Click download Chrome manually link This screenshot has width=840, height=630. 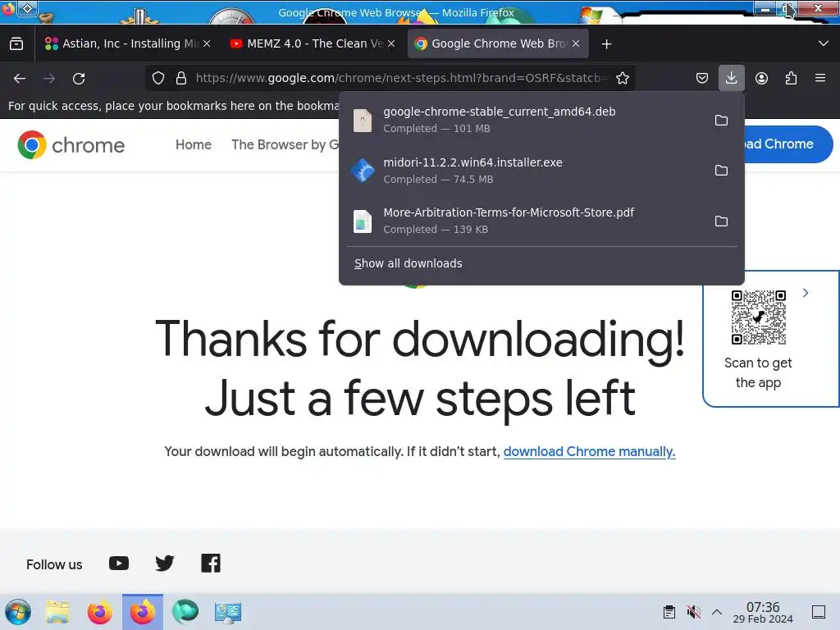[589, 452]
